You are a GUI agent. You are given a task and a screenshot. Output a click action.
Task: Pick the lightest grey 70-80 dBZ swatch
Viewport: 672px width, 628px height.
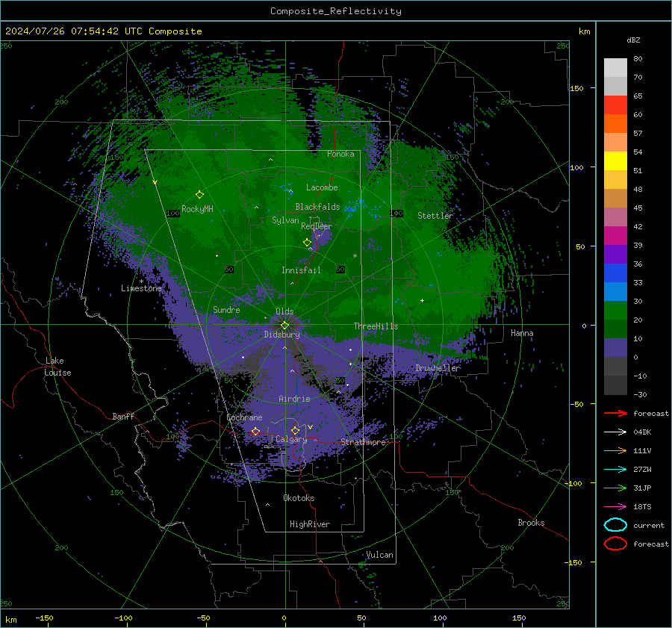pos(615,68)
